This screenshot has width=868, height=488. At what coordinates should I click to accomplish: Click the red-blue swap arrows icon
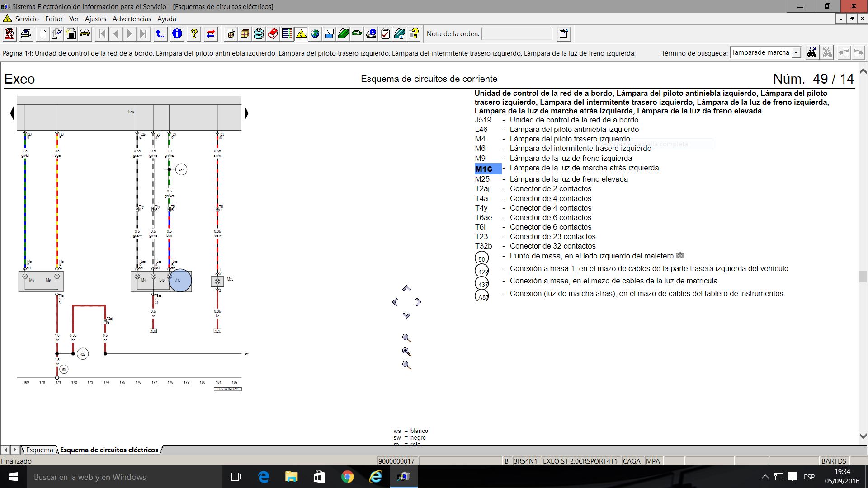coord(211,33)
